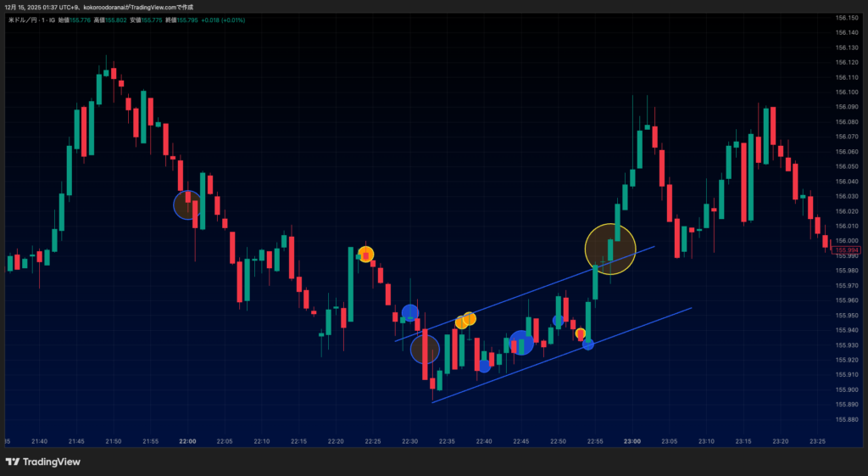Click the blue-outlined dark circle at 22:32
The width and height of the screenshot is (868, 476).
point(426,349)
